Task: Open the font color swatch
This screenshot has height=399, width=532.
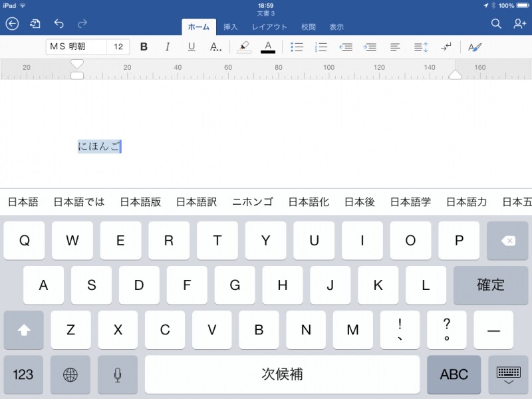Action: (x=267, y=47)
